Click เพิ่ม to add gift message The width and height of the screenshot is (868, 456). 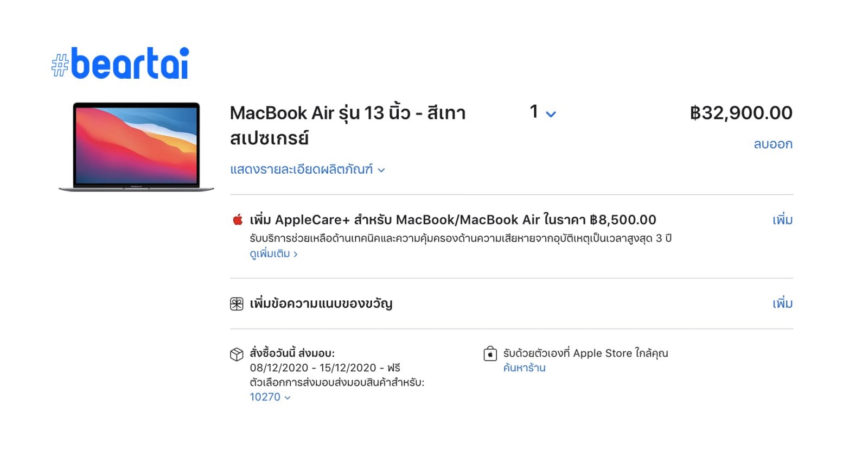tap(782, 303)
